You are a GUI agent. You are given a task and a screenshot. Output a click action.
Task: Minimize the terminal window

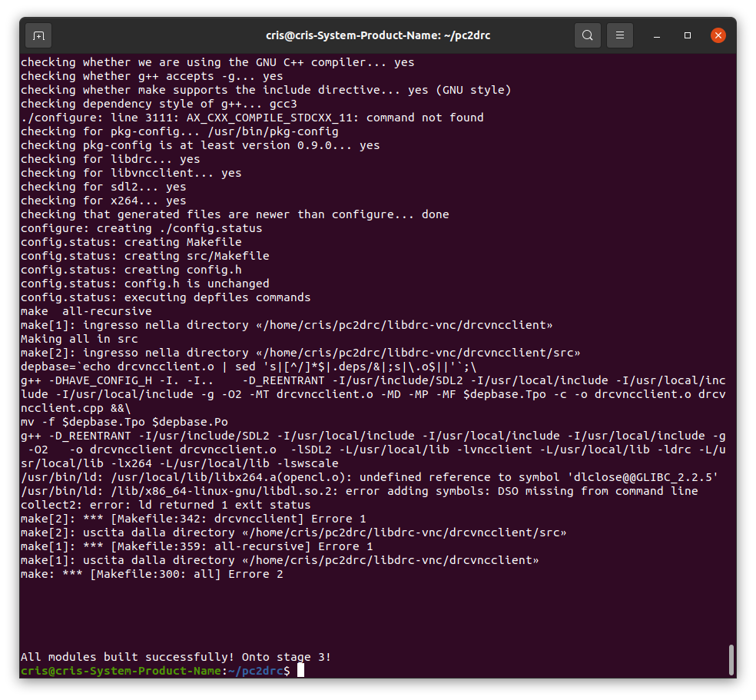657,35
